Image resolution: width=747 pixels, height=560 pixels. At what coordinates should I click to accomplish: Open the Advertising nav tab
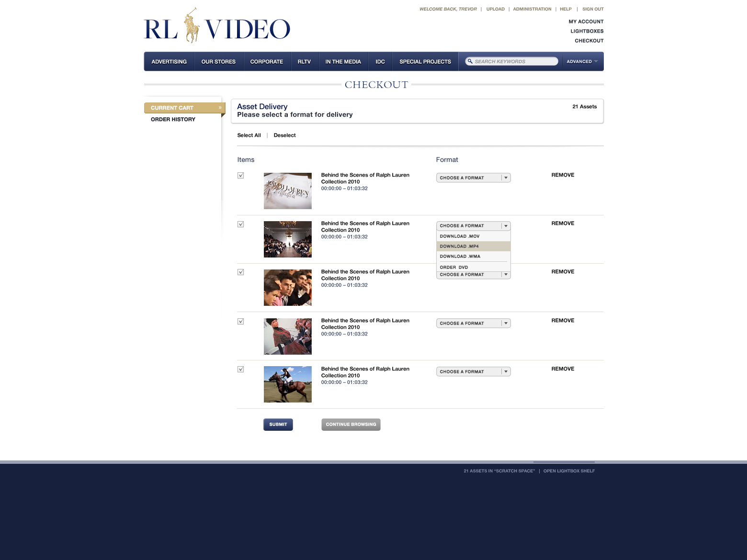click(169, 61)
